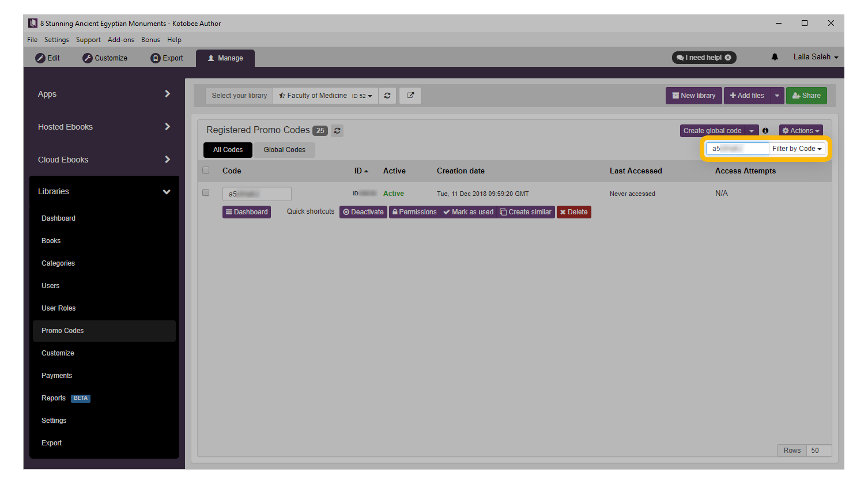Click the Kotobee Author app icon
The image size is (868, 484).
(33, 23)
